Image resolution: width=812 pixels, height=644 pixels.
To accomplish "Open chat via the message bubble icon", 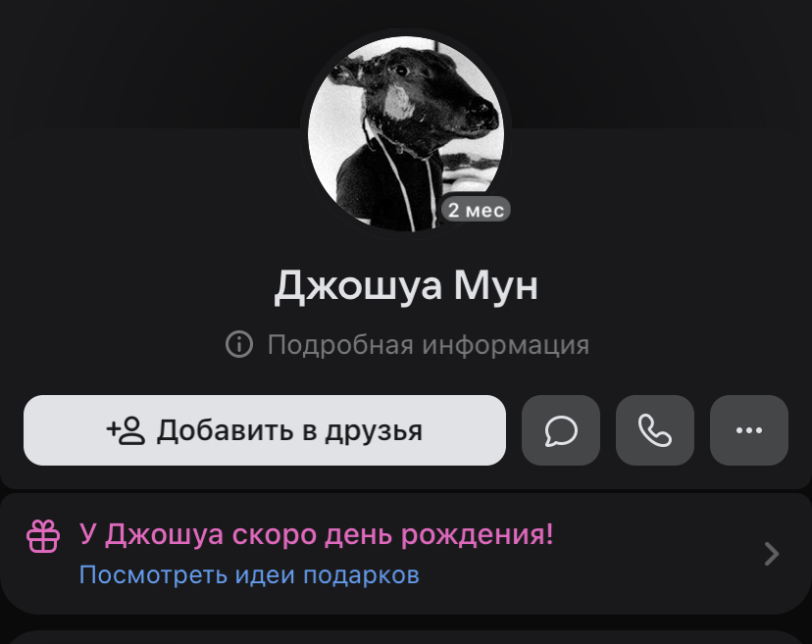I will (x=561, y=430).
